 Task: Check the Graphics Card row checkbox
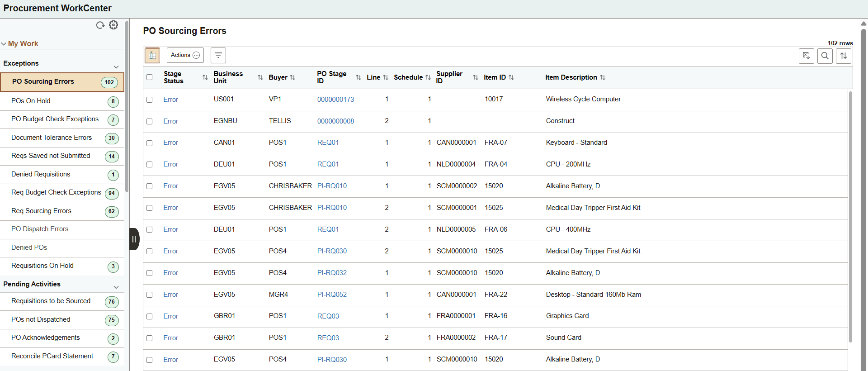150,317
